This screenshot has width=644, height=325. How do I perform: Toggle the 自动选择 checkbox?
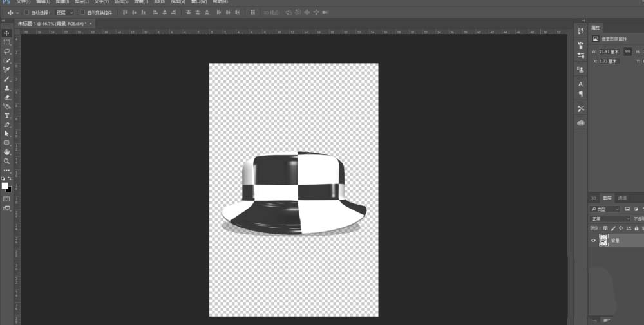click(x=26, y=12)
